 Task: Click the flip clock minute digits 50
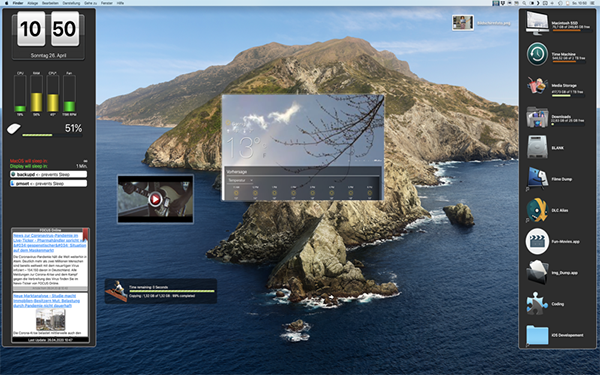(x=65, y=29)
